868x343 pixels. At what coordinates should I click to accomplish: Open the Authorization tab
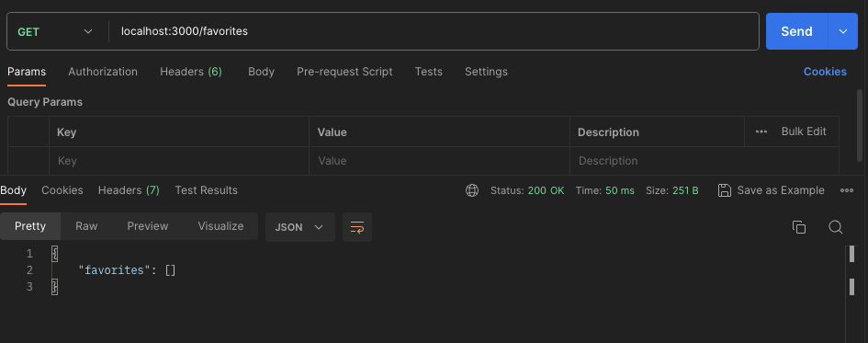point(103,72)
